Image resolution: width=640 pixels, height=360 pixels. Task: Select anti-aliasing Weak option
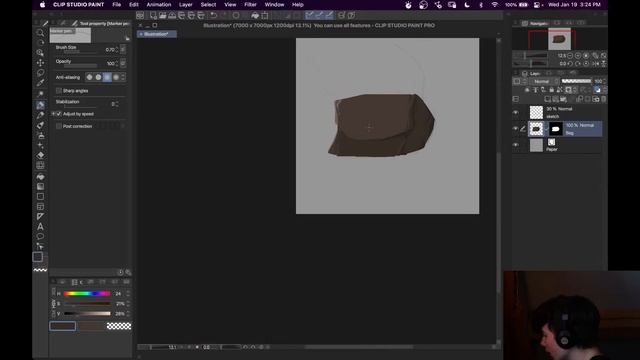[98, 77]
